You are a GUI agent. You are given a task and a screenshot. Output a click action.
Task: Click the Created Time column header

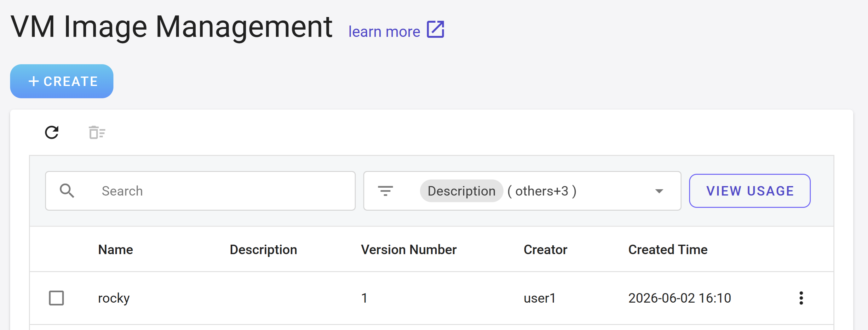(x=668, y=250)
